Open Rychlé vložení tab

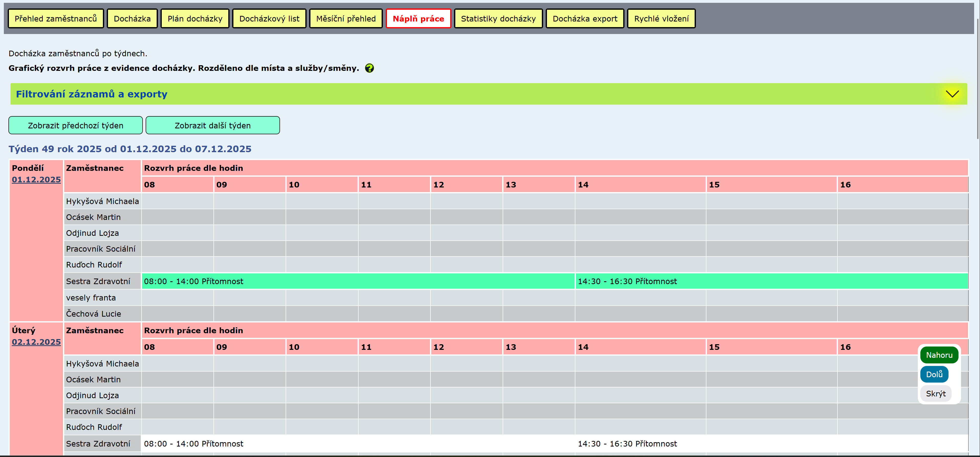pos(661,19)
